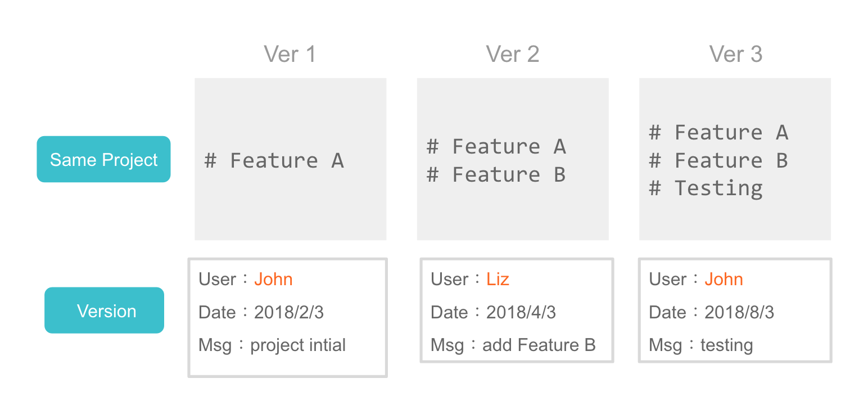Select the Ver 2 heading

(x=513, y=55)
